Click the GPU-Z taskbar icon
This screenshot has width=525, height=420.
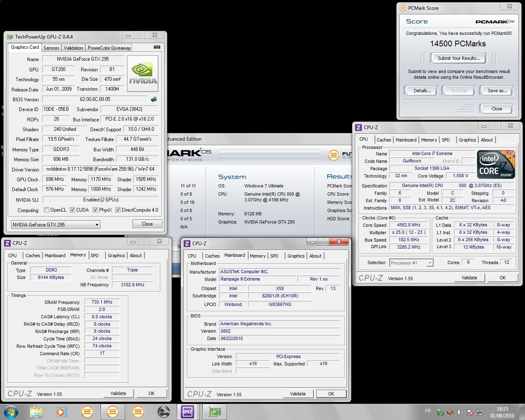click(x=215, y=412)
